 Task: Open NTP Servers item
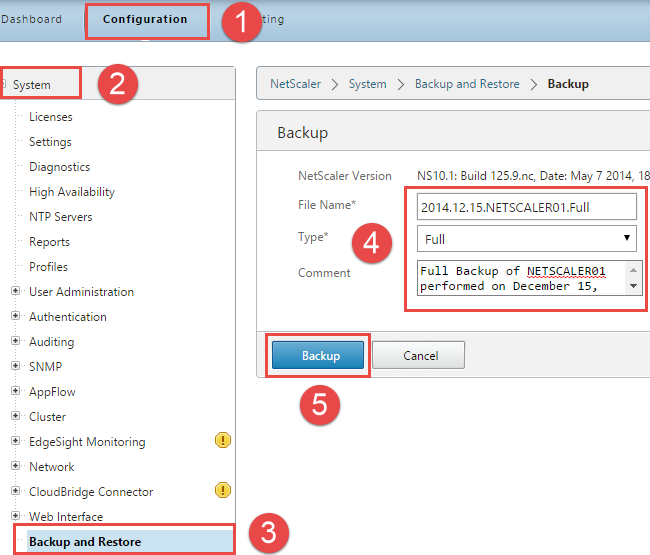61,217
